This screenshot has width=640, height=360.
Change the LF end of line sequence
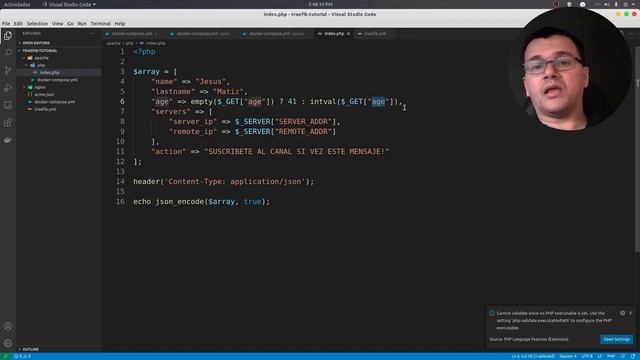(600, 356)
